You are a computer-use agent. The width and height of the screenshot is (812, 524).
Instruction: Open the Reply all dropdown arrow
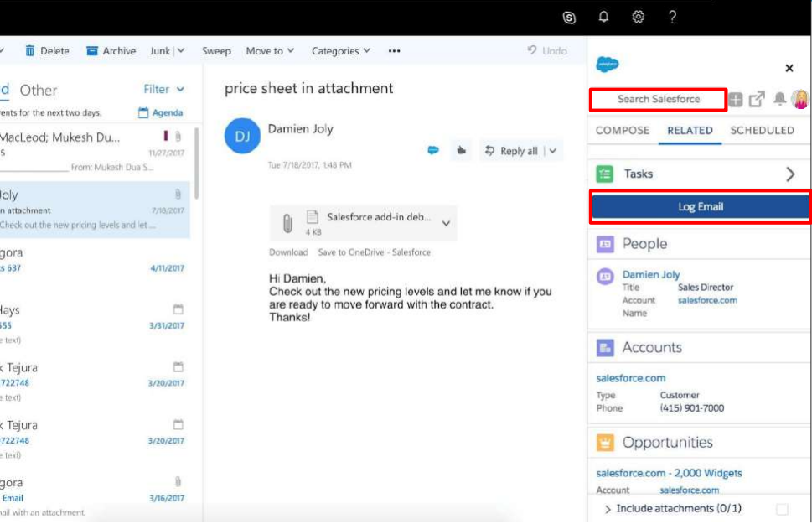(x=551, y=151)
